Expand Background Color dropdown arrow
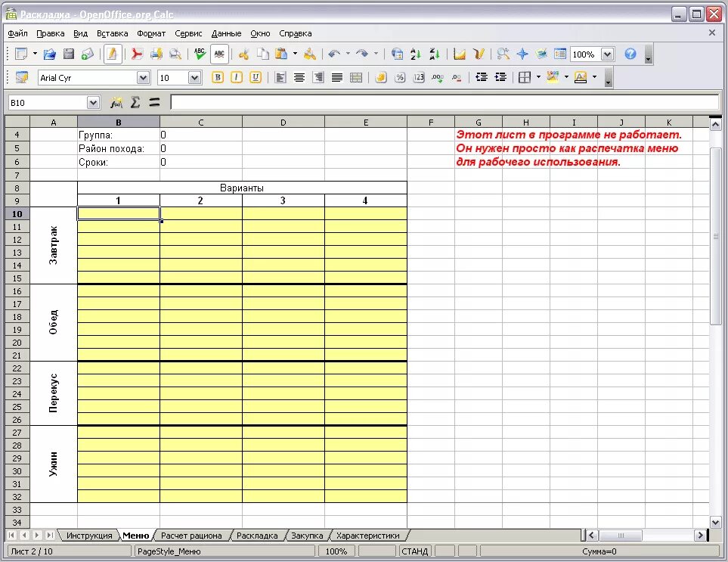Image resolution: width=728 pixels, height=562 pixels. (566, 77)
